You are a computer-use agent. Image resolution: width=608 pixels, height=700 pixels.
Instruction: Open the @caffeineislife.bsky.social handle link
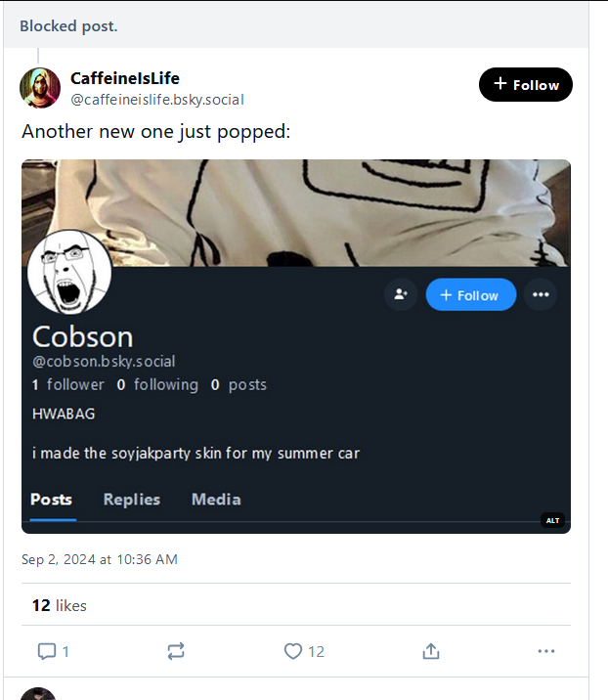pyautogui.click(x=157, y=100)
